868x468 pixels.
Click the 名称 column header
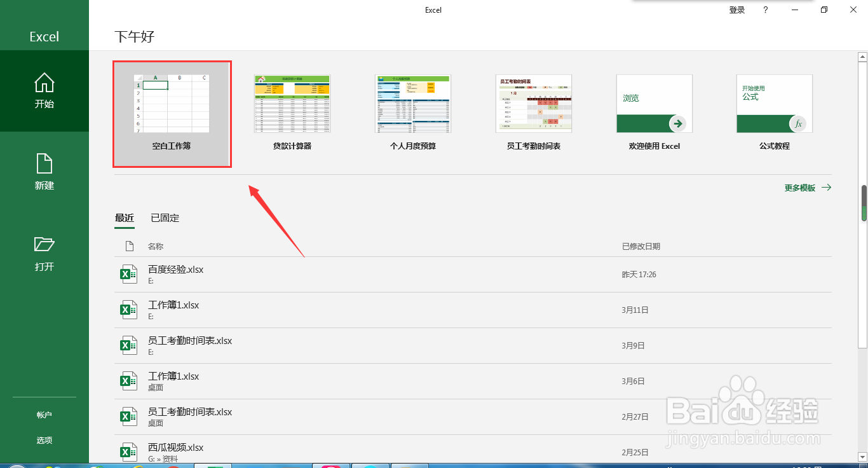click(x=156, y=247)
